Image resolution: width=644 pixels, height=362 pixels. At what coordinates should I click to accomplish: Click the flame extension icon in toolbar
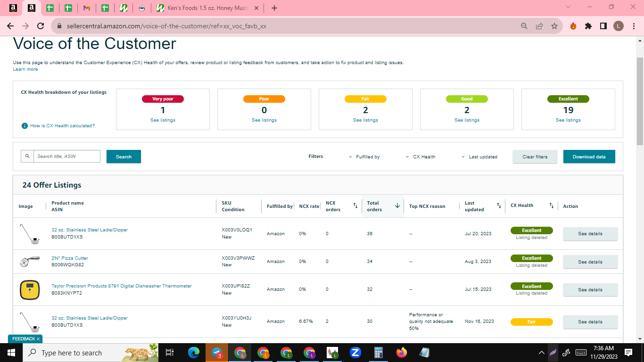point(573,26)
